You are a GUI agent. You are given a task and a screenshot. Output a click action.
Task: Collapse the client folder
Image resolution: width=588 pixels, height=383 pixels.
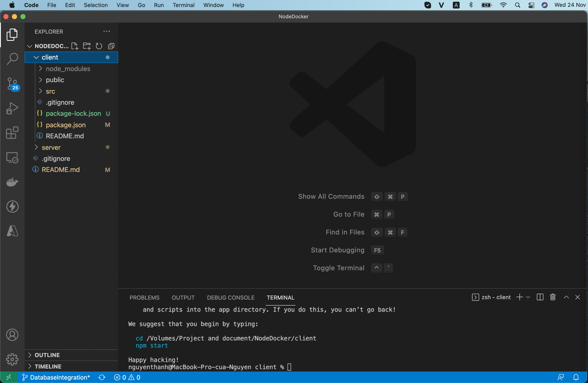[x=36, y=57]
